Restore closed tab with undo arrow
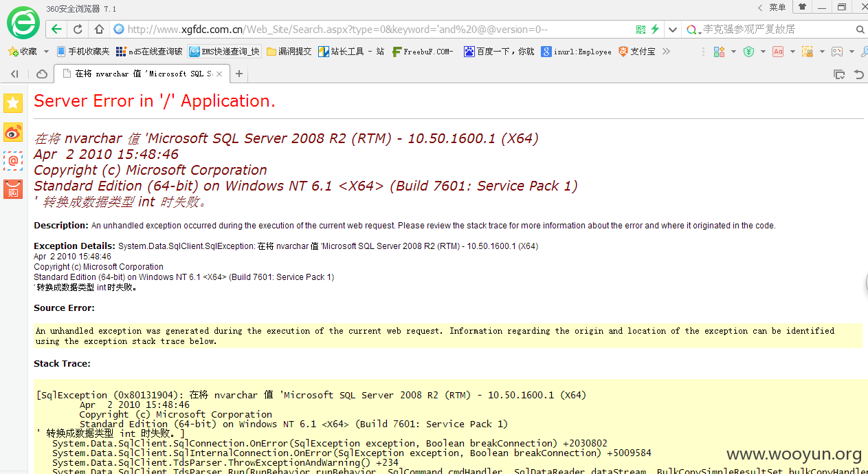This screenshot has height=474, width=868. click(858, 74)
